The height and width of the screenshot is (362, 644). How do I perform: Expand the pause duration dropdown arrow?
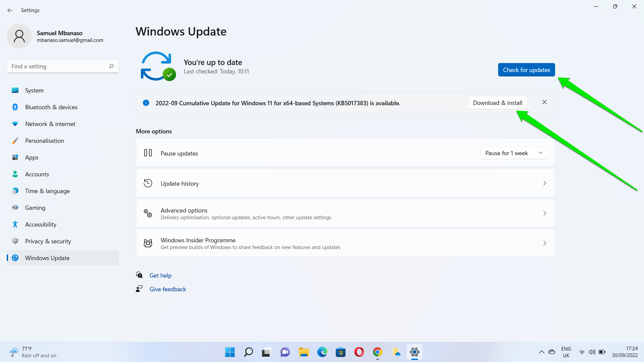(x=540, y=153)
